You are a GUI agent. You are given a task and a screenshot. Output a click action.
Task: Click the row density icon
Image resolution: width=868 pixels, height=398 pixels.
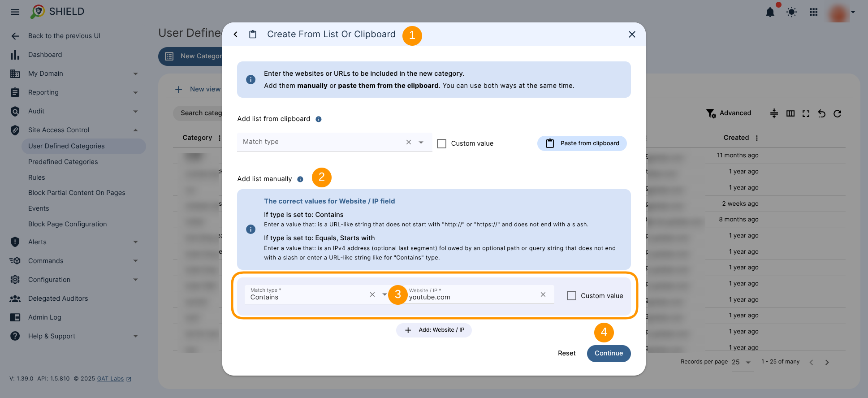774,113
